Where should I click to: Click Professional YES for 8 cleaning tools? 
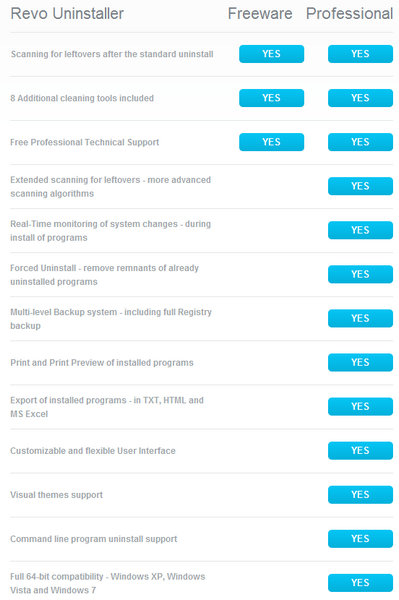[360, 98]
